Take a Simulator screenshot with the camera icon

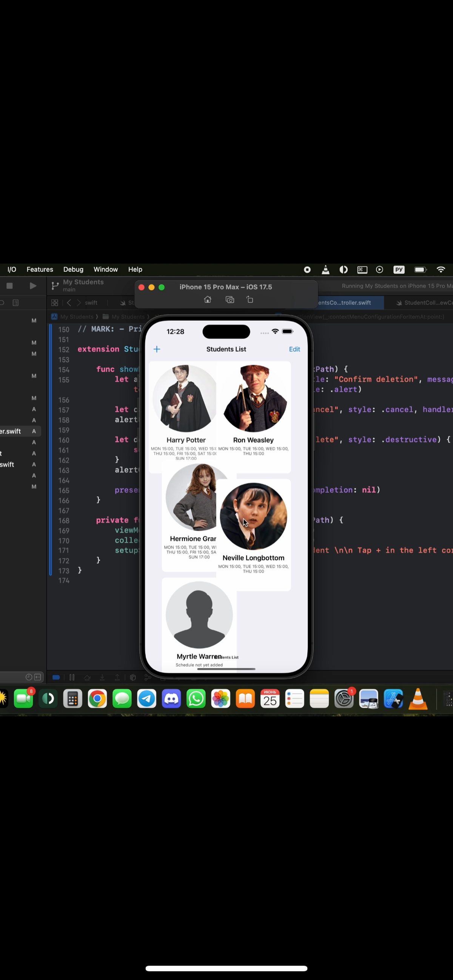(x=230, y=299)
